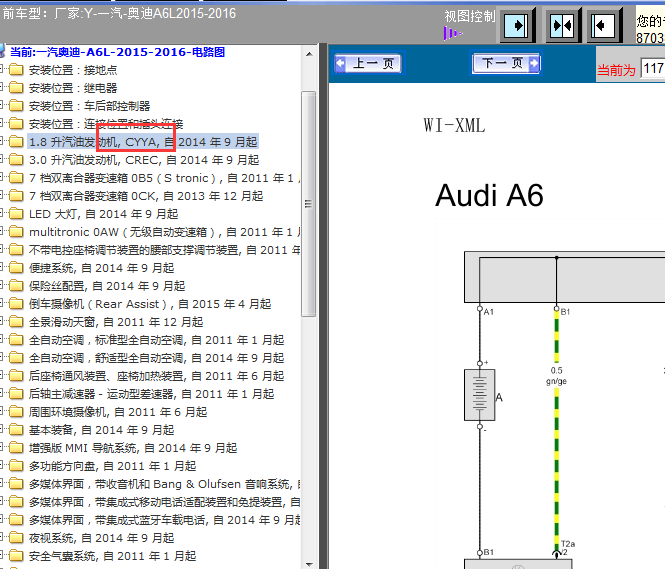This screenshot has width=665, height=569.
Task: Select 保险丝配置 entry
Action: (x=107, y=286)
